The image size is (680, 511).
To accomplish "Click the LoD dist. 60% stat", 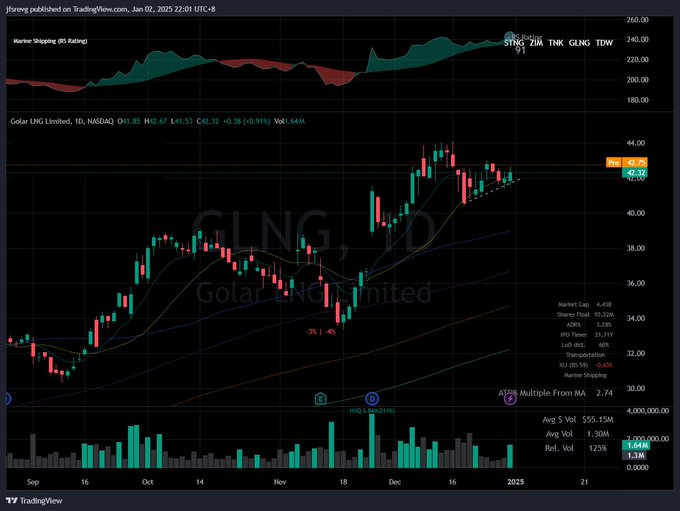I will (585, 345).
